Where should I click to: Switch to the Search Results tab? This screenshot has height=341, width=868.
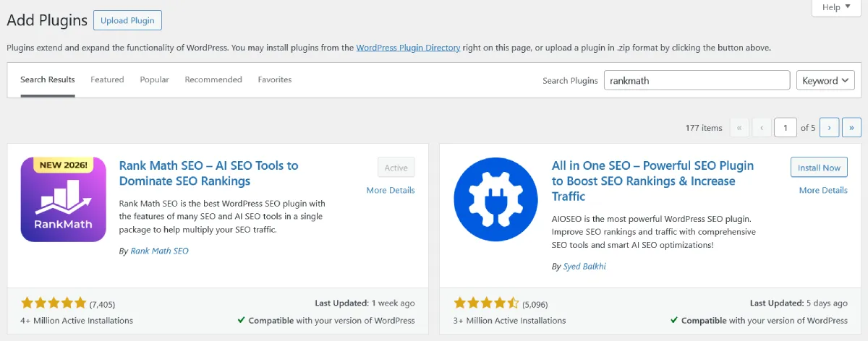tap(48, 79)
